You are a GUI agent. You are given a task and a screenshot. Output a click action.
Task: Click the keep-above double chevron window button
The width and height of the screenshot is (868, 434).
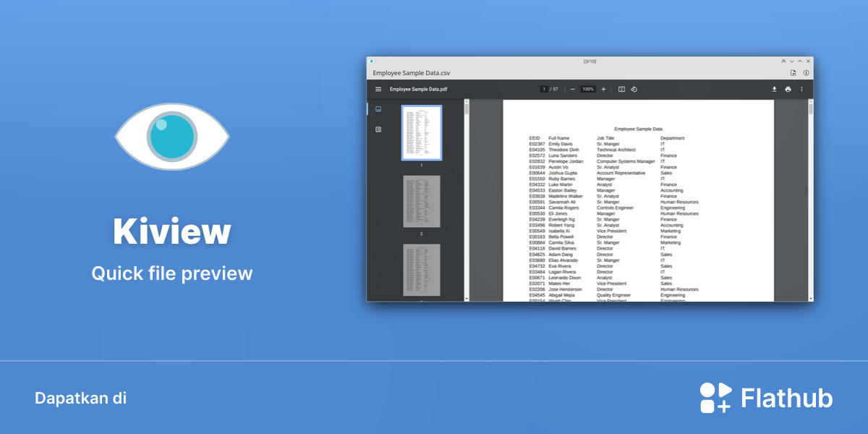coord(783,61)
